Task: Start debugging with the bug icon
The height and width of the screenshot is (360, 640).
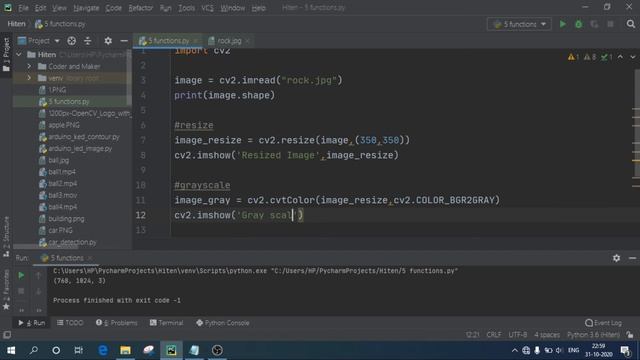Action: pos(578,24)
